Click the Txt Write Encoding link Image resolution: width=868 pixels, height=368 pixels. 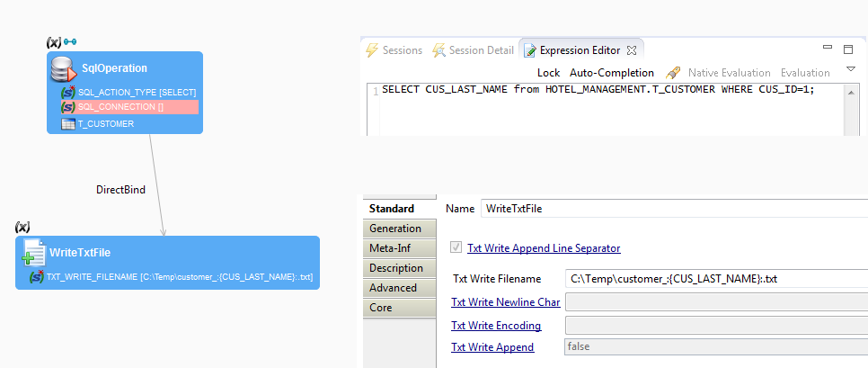(495, 326)
